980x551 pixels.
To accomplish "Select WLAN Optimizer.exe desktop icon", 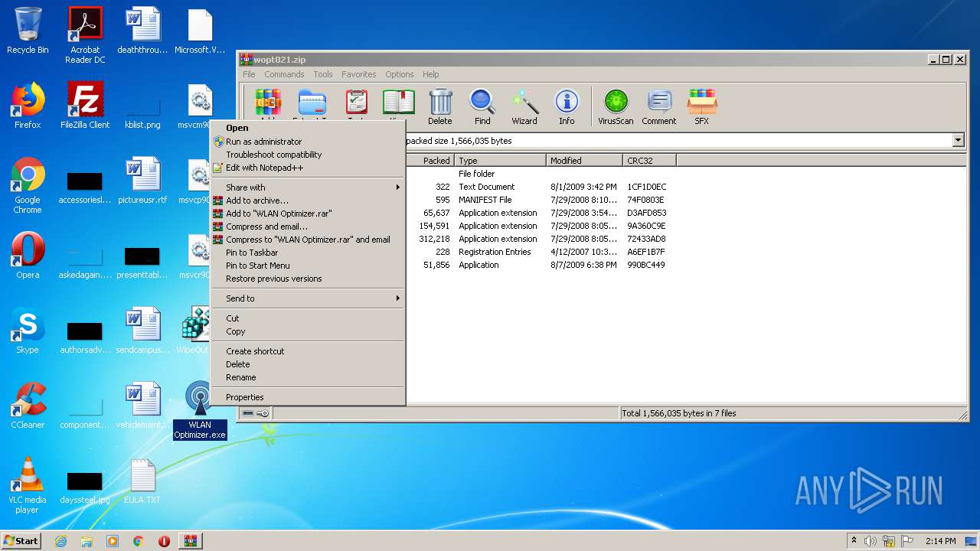I will 200,410.
